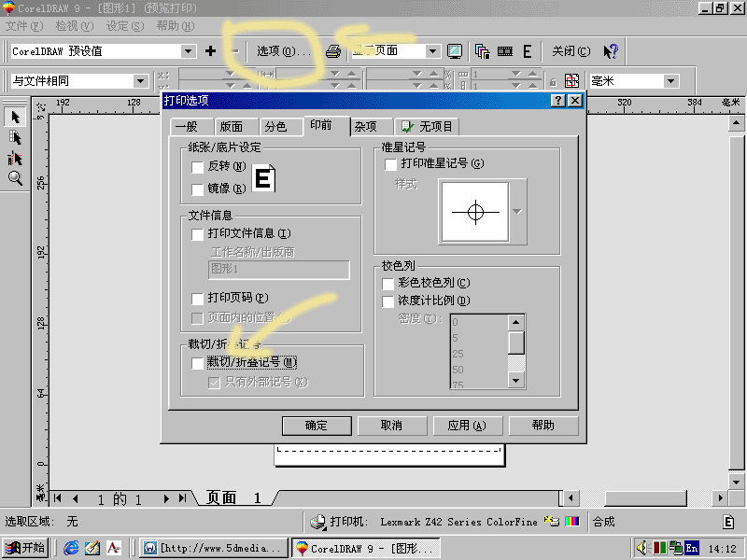Enable 彩色校色列 color calibration bar
747x560 pixels.
388,284
